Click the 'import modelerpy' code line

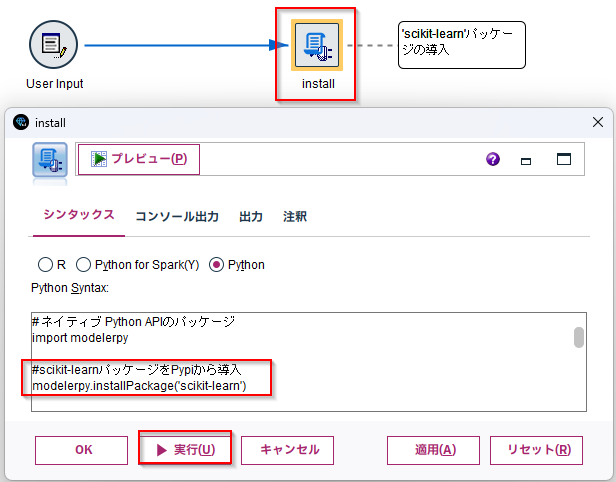click(80, 338)
